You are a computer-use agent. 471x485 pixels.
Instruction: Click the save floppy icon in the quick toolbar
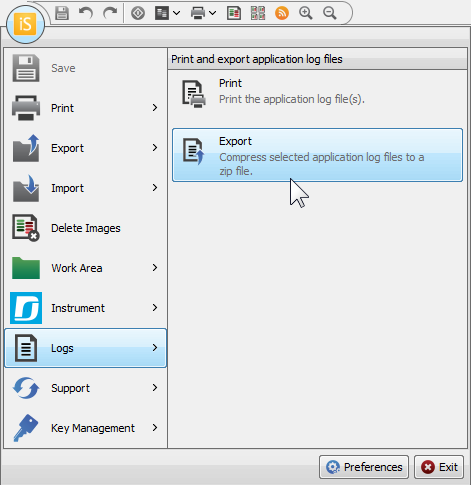tap(62, 13)
